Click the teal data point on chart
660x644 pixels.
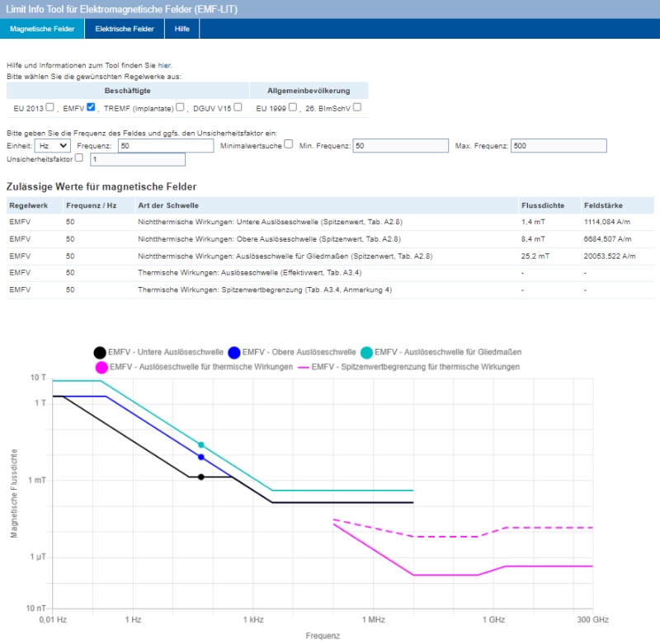(200, 444)
